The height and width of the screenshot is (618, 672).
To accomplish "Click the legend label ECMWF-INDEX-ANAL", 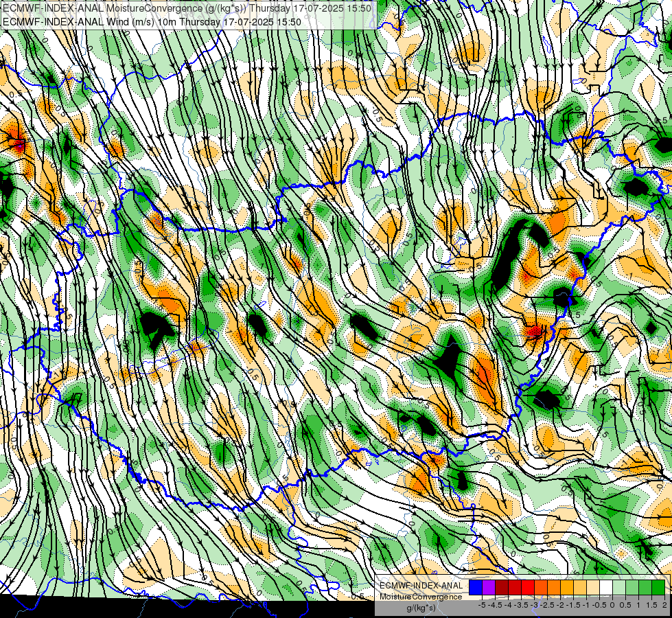I will (421, 586).
